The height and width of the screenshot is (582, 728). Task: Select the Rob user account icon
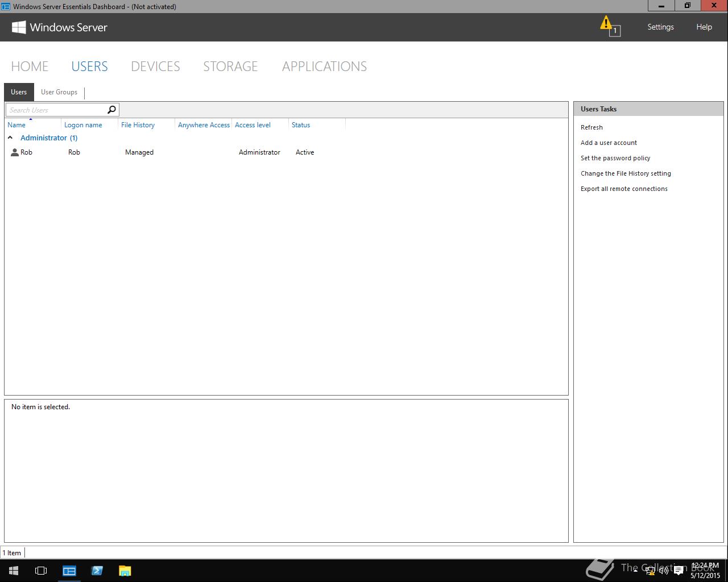tap(15, 152)
